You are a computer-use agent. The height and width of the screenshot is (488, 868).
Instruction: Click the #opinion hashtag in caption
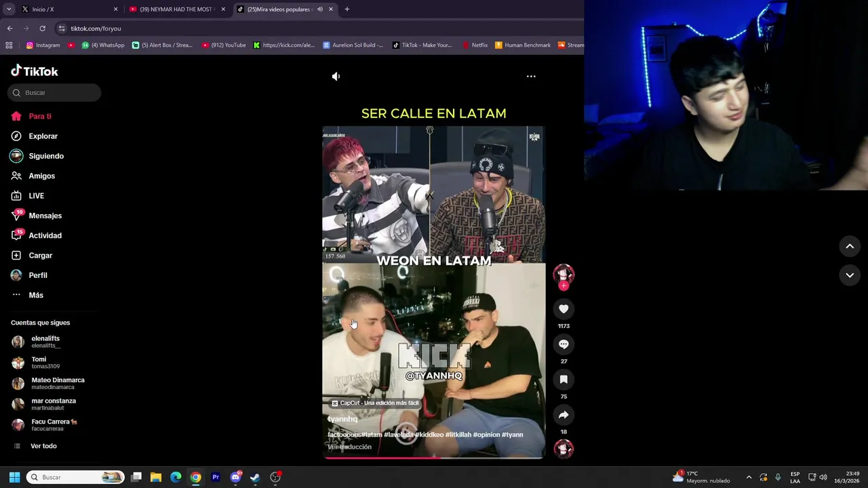coord(486,435)
